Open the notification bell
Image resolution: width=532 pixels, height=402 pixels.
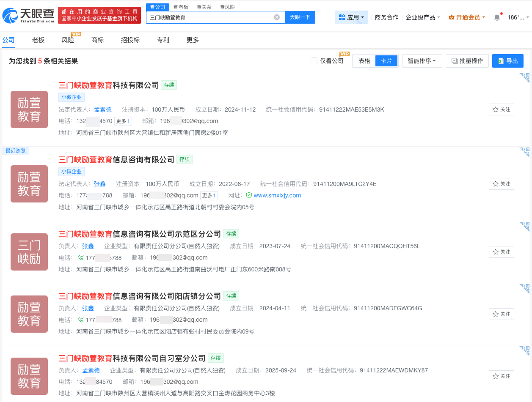click(497, 17)
